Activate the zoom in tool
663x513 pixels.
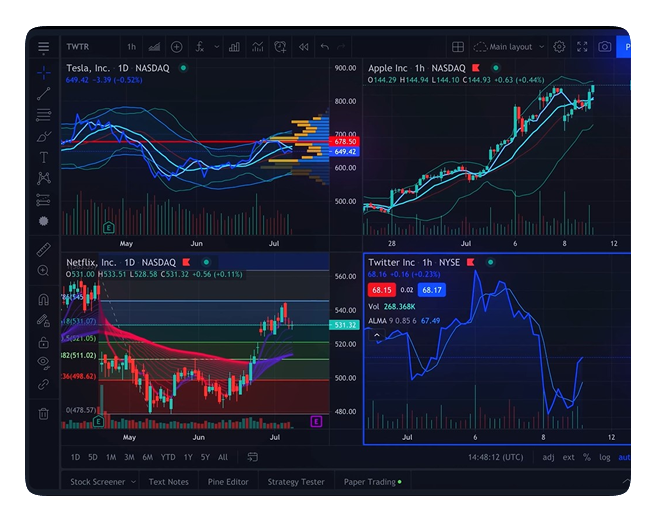44,271
